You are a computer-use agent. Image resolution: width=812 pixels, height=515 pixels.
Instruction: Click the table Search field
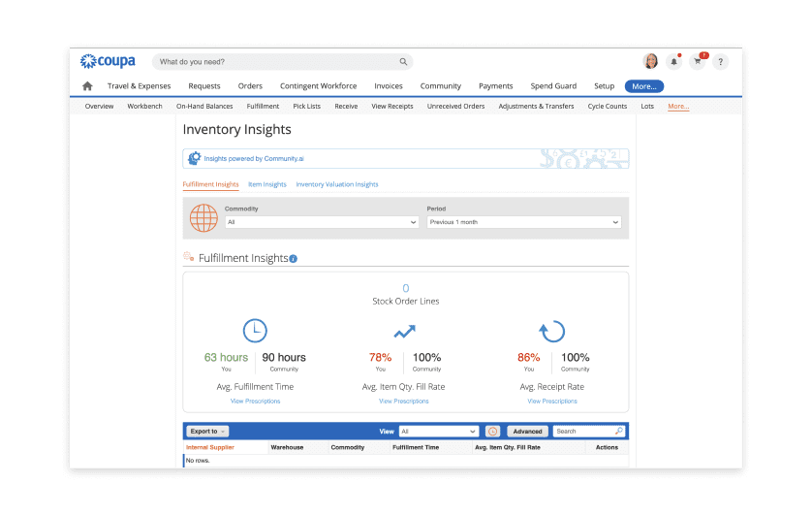[589, 431]
